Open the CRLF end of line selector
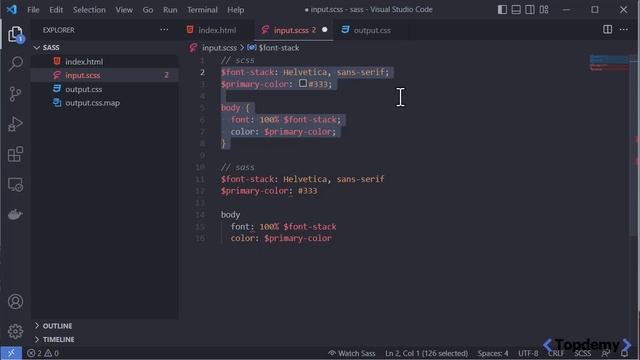Viewport: 640px width, 360px height. click(556, 353)
